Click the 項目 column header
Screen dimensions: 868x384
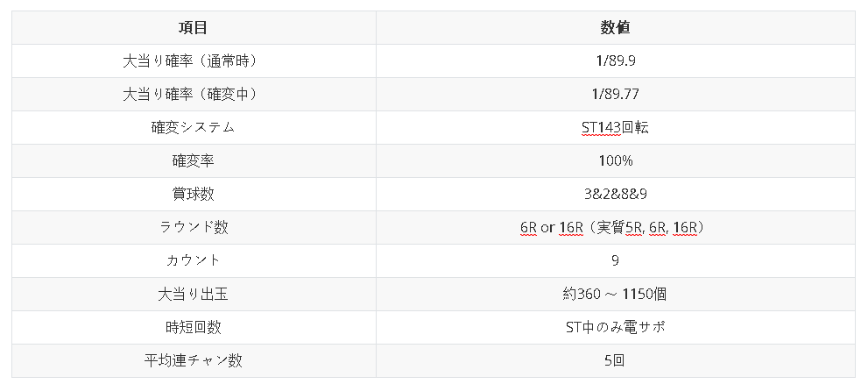(193, 27)
